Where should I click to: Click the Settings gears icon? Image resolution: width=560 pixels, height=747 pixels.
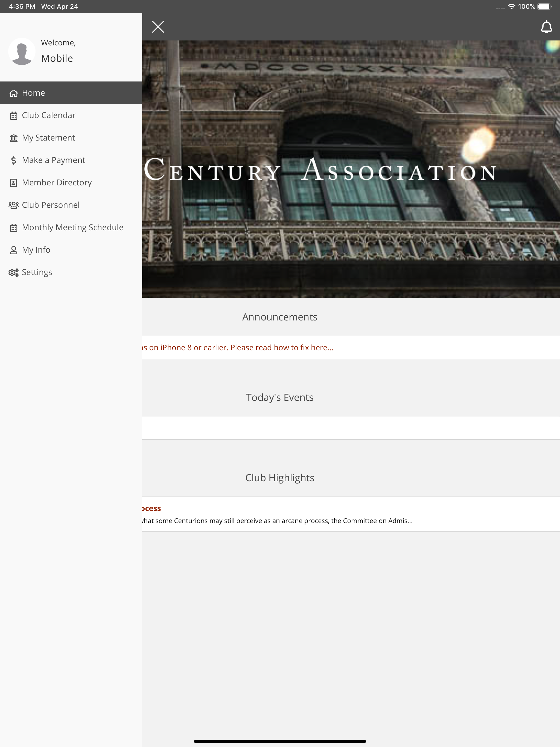13,273
